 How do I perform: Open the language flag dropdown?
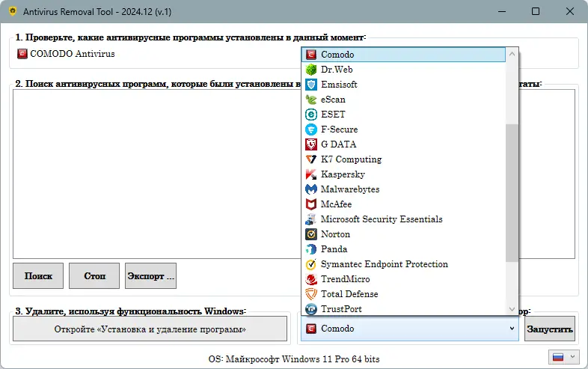click(x=563, y=357)
